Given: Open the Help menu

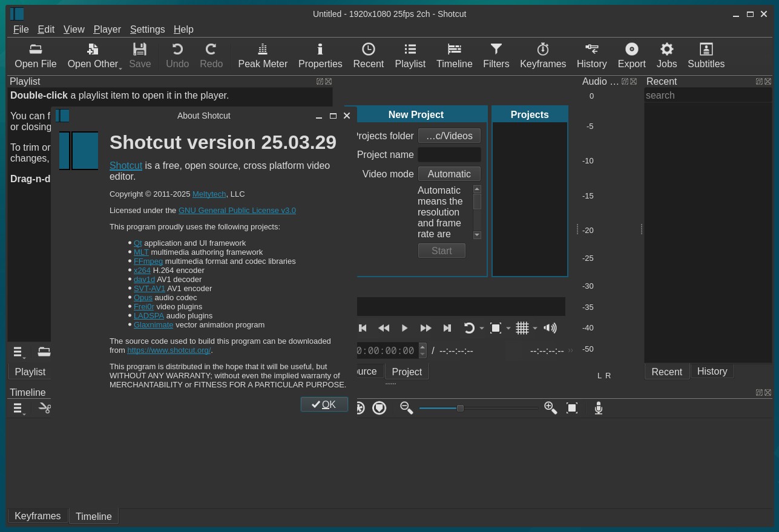Looking at the screenshot, I should pyautogui.click(x=183, y=29).
